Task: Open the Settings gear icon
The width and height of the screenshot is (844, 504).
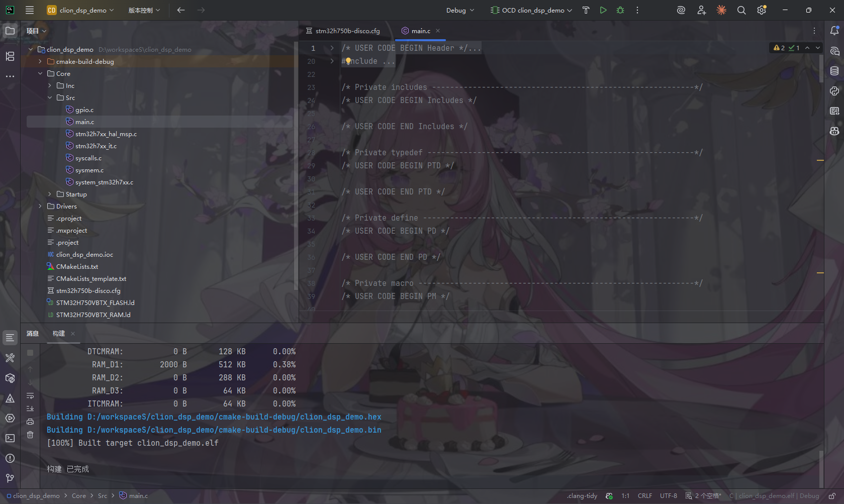Action: click(761, 10)
